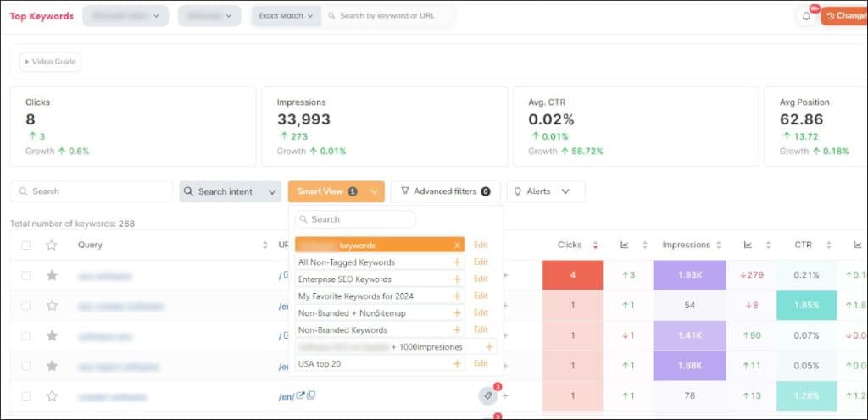The height and width of the screenshot is (420, 868).
Task: Star the keyword with 54 impressions
Action: [52, 305]
